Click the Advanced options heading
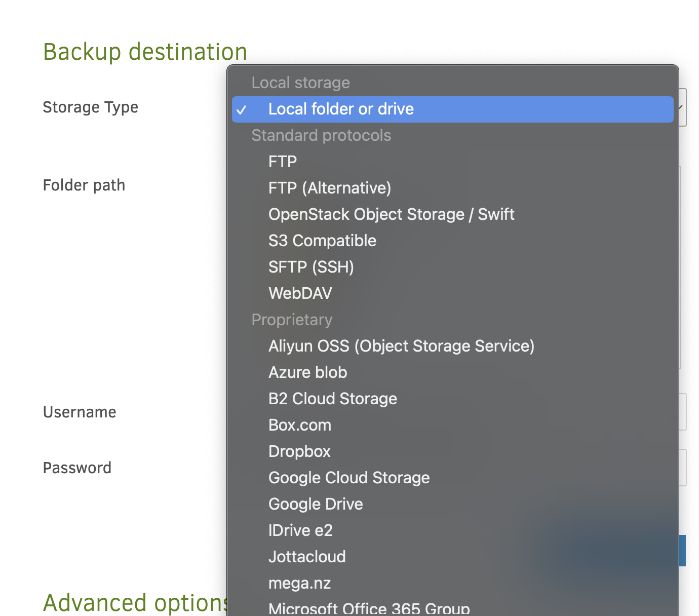Screen dimensions: 699x616 point(136,603)
